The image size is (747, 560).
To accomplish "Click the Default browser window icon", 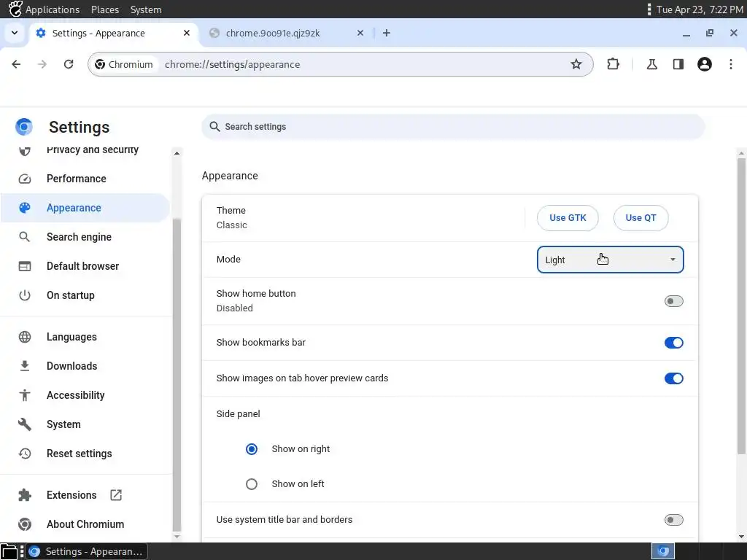I will click(x=25, y=266).
